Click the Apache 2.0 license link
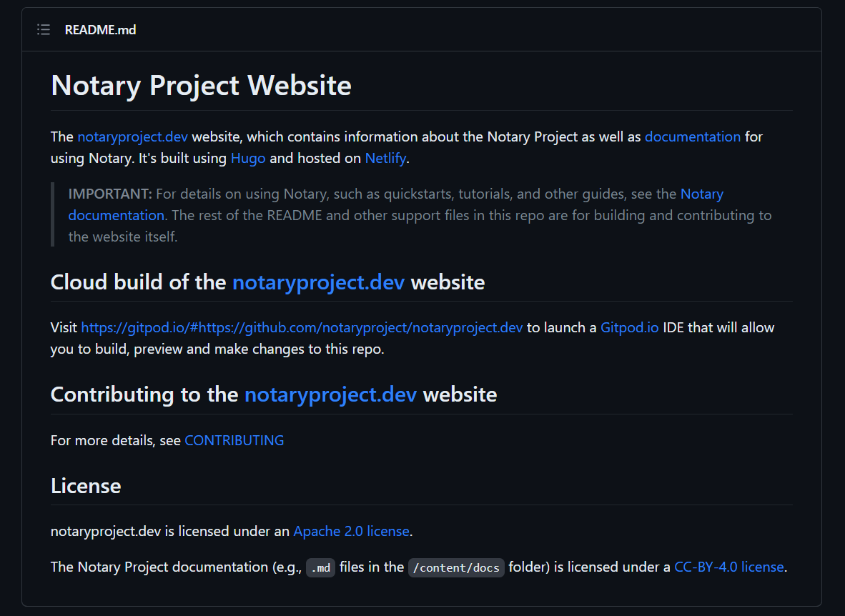 point(351,531)
